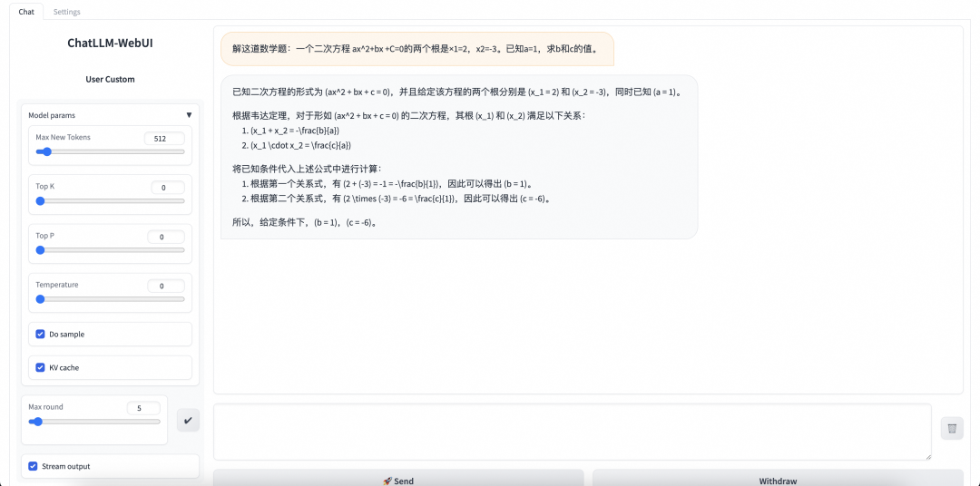Collapse the Model params section arrow
The image size is (980, 486).
pos(189,115)
